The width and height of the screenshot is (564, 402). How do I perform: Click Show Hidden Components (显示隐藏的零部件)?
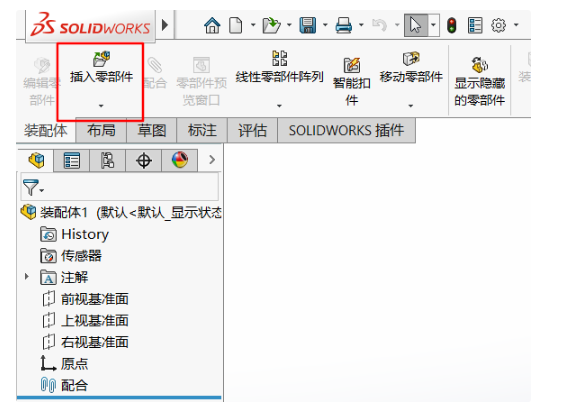click(x=479, y=82)
